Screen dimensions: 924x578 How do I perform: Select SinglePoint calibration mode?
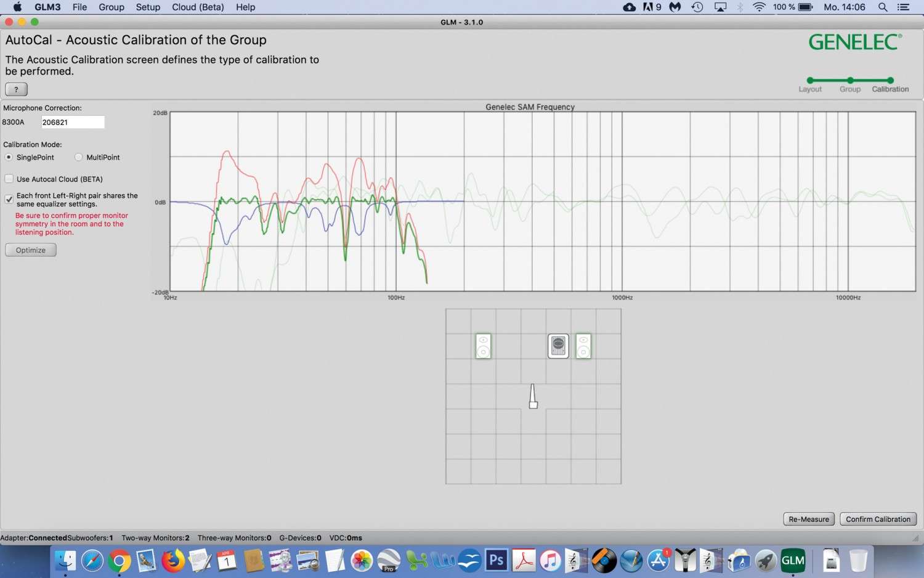point(9,157)
